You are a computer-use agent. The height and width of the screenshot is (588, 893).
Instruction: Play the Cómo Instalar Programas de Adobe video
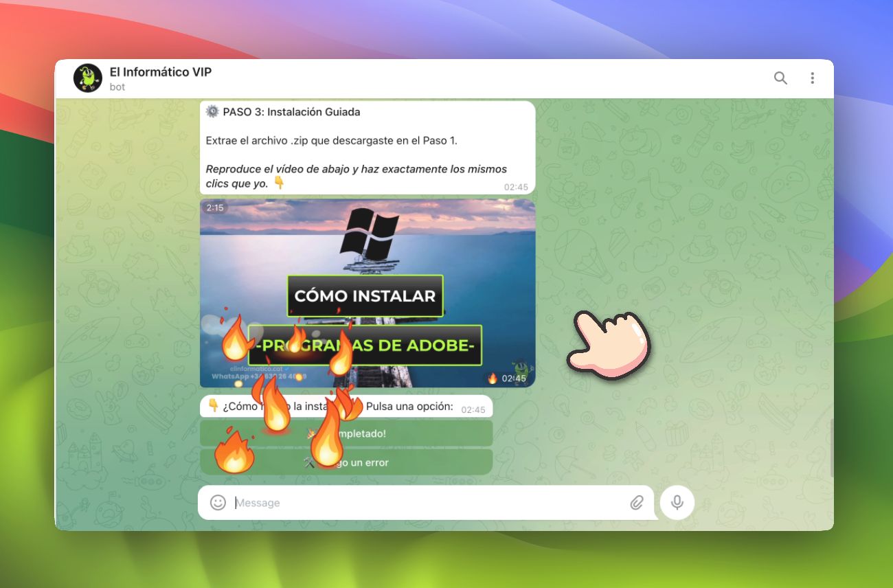368,293
